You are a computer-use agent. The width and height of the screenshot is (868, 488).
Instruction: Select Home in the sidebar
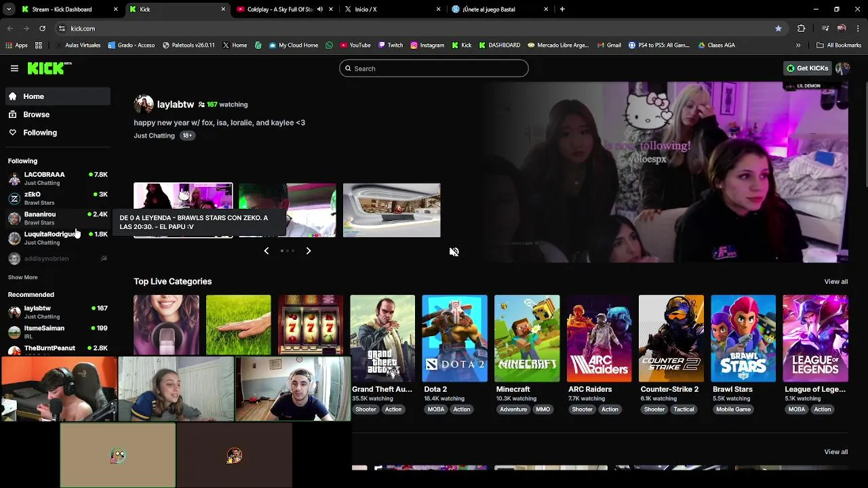click(x=58, y=96)
